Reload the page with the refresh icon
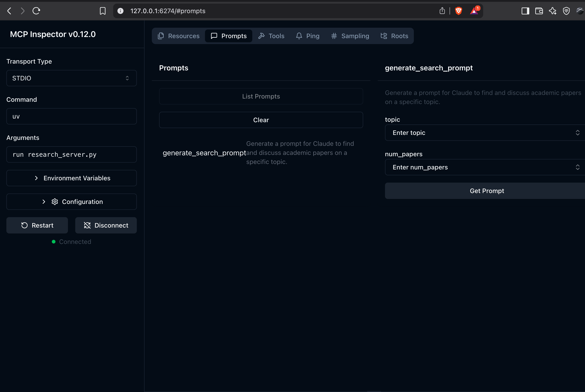 coord(36,11)
